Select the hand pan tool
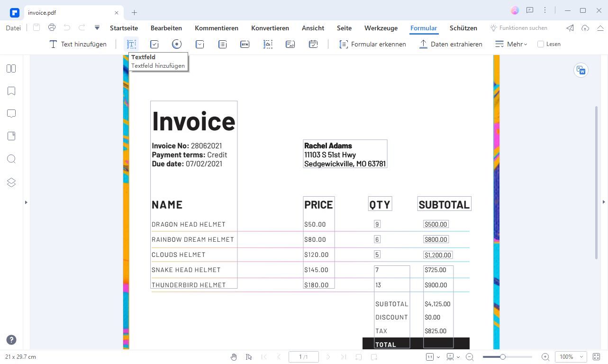This screenshot has width=608, height=364. [234, 357]
